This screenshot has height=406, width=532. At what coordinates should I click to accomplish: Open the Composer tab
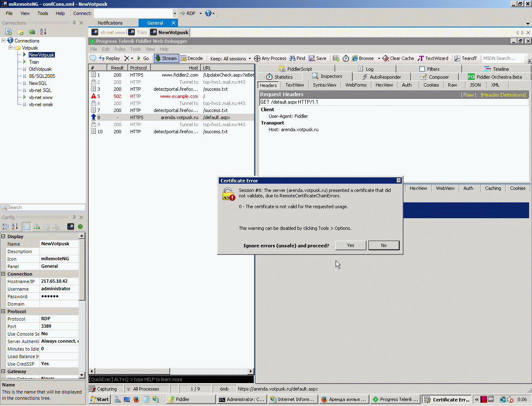pyautogui.click(x=435, y=77)
